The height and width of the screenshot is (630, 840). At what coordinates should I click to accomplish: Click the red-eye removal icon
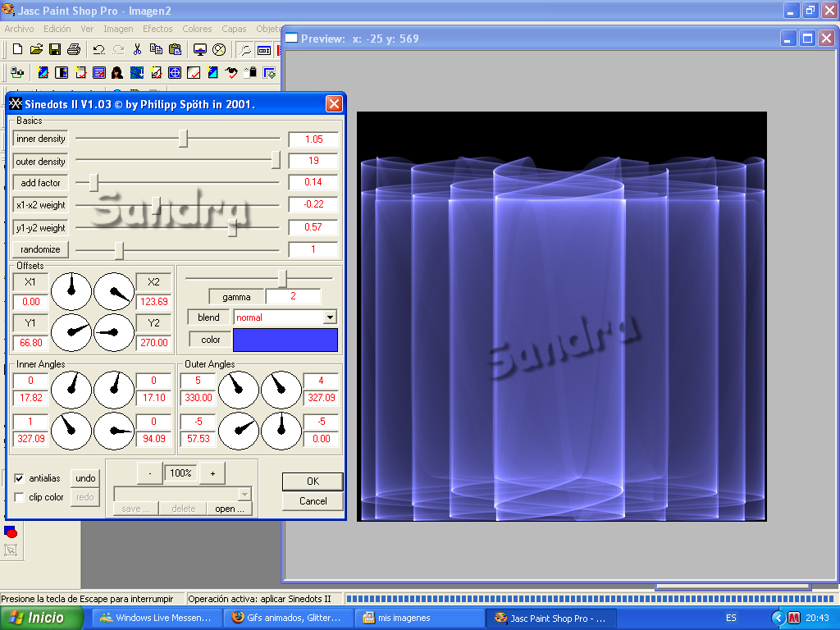tap(231, 72)
